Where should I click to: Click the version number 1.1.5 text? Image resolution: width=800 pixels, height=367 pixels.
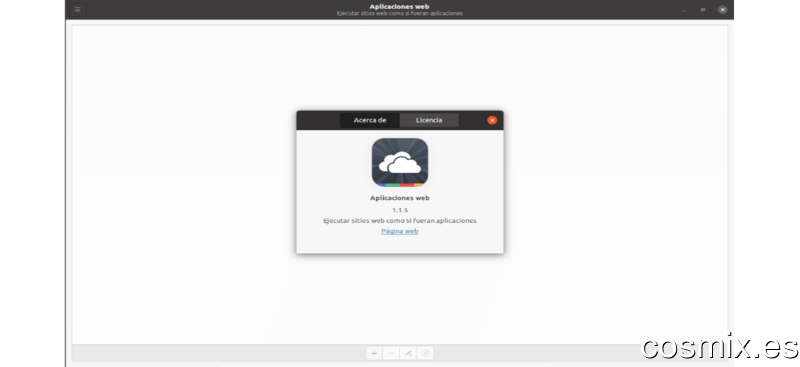[x=400, y=210]
